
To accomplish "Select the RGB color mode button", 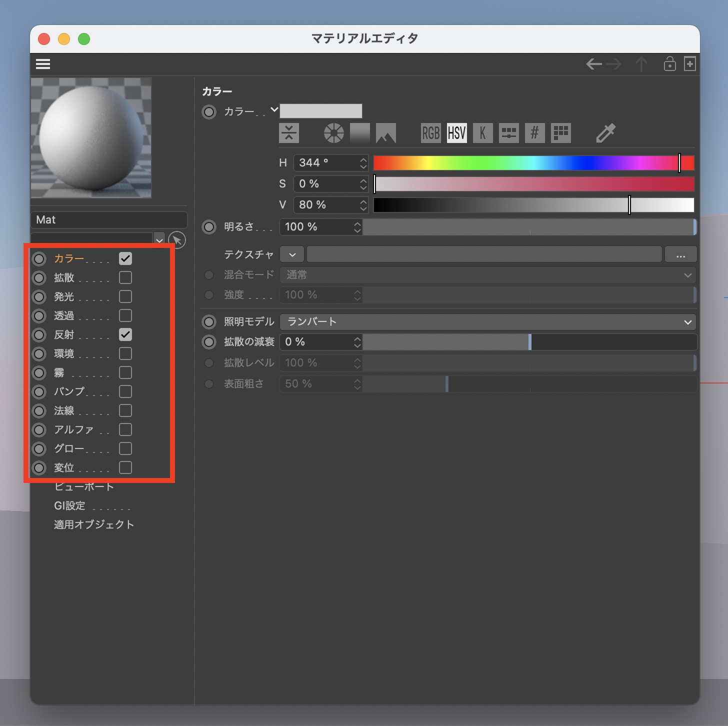I will (x=430, y=133).
